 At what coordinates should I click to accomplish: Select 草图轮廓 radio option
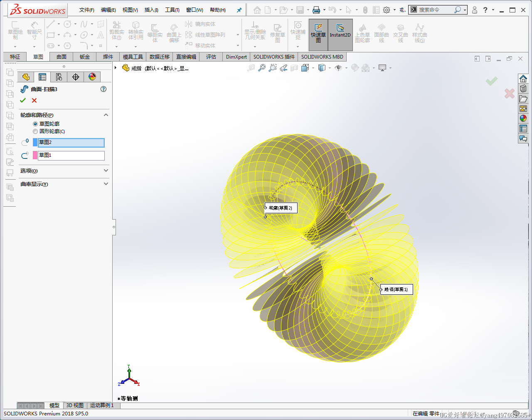pyautogui.click(x=35, y=124)
